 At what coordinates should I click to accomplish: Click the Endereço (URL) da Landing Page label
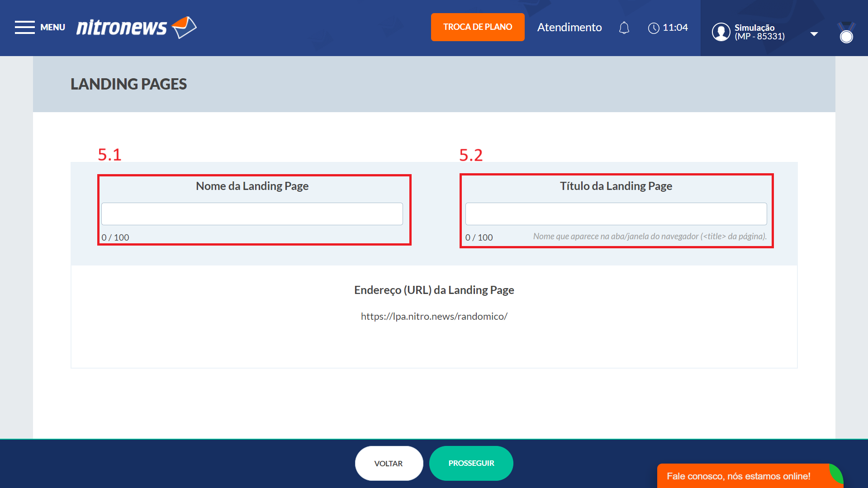[434, 290]
